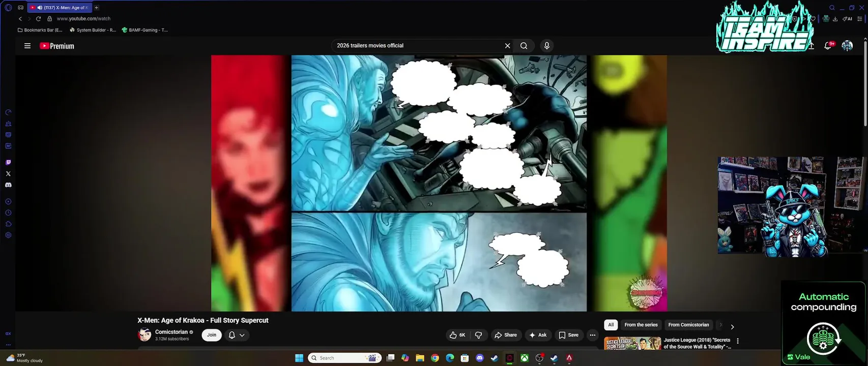
Task: Click the comic video player
Action: pos(439,183)
